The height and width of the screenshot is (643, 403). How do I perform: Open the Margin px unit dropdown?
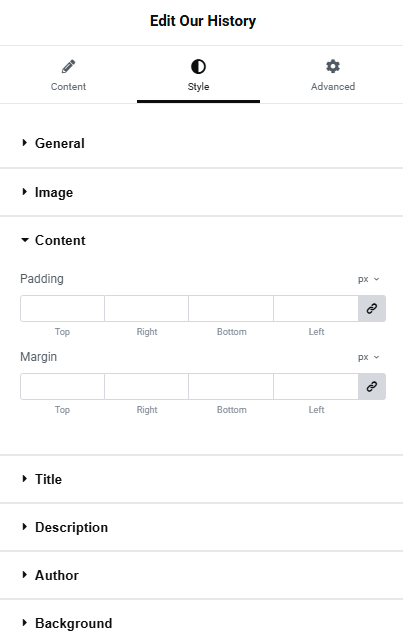click(368, 357)
